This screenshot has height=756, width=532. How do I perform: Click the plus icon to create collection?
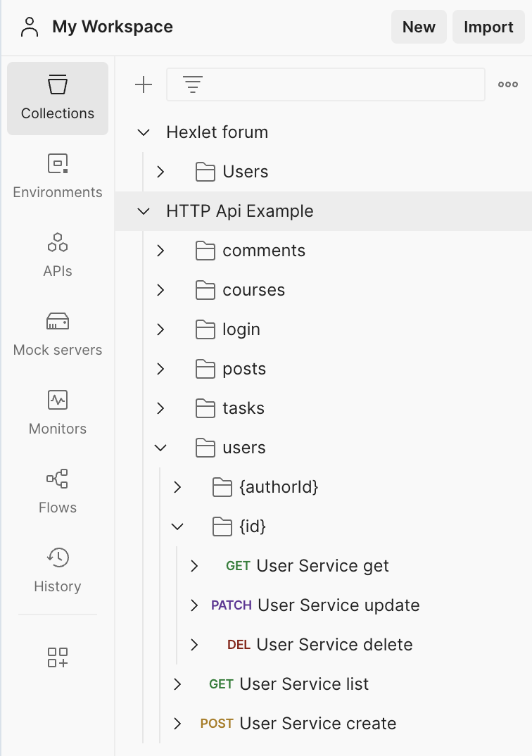tap(144, 85)
